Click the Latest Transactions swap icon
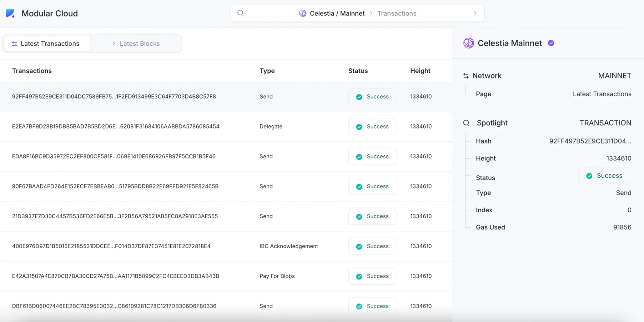The height and width of the screenshot is (322, 644). point(14,44)
